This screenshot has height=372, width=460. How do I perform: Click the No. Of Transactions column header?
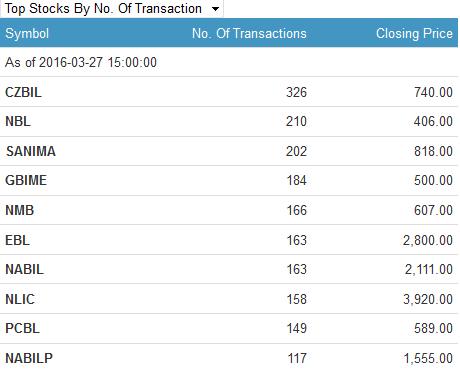click(x=249, y=33)
